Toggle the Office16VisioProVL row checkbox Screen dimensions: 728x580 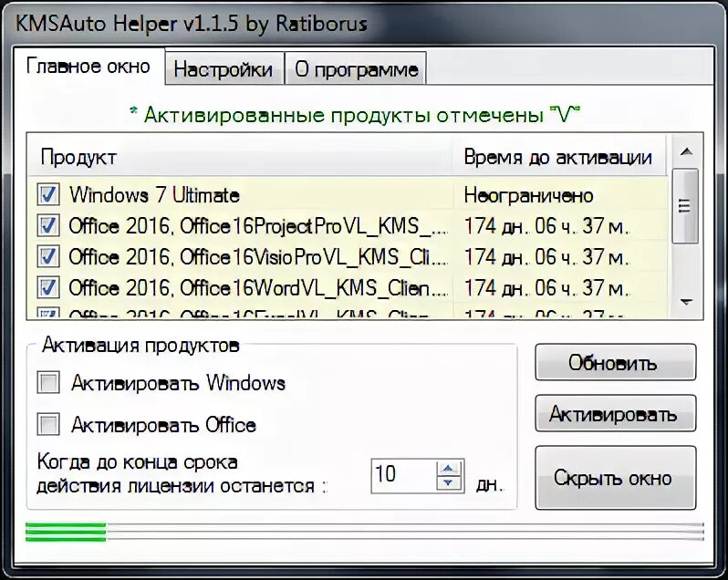[x=48, y=256]
